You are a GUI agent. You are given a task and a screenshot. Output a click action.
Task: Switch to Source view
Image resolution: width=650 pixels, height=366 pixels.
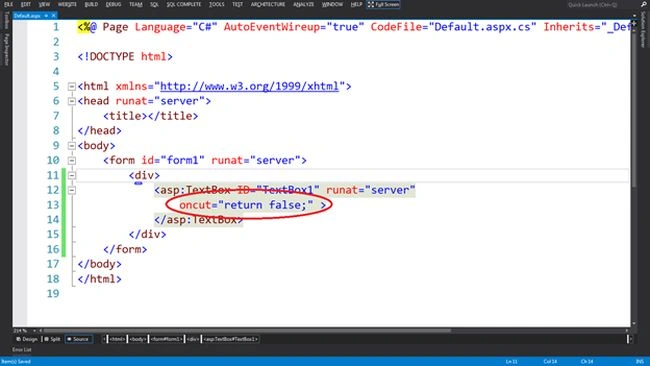click(x=78, y=339)
